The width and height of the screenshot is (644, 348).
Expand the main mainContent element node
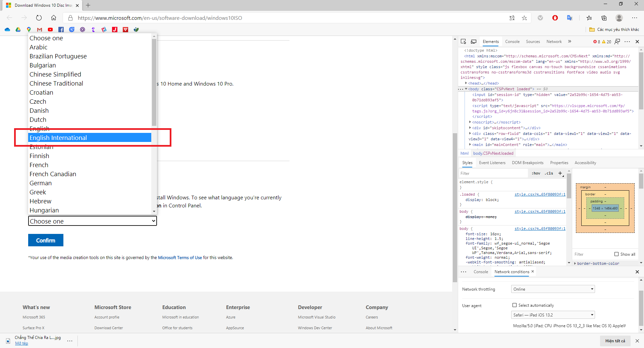[470, 145]
